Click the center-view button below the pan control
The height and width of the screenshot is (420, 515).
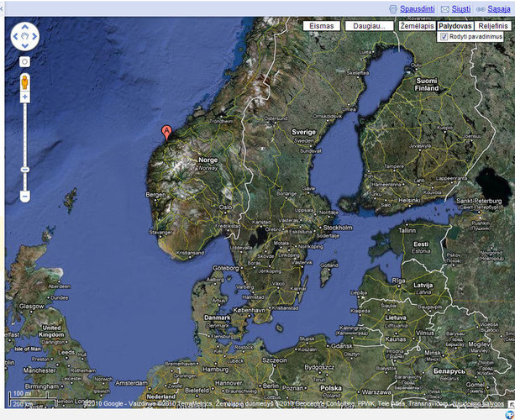(x=25, y=61)
